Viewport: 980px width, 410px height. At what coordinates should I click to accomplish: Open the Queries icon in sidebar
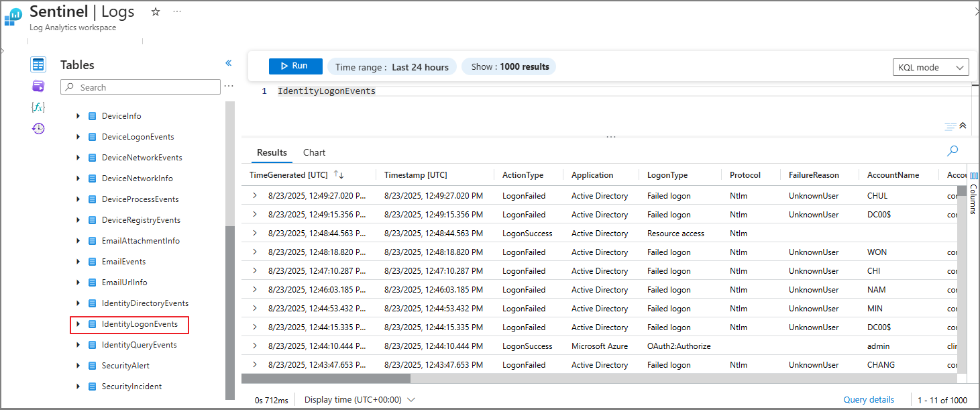click(38, 86)
